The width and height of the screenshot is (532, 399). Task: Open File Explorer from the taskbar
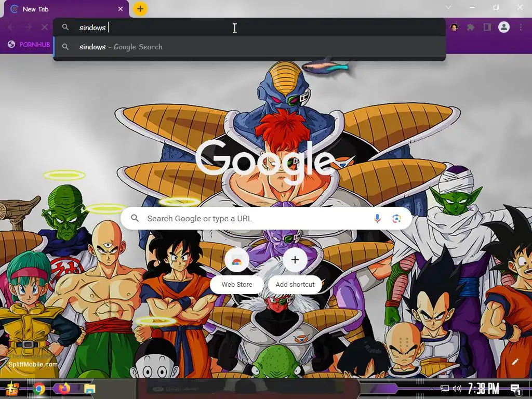89,389
